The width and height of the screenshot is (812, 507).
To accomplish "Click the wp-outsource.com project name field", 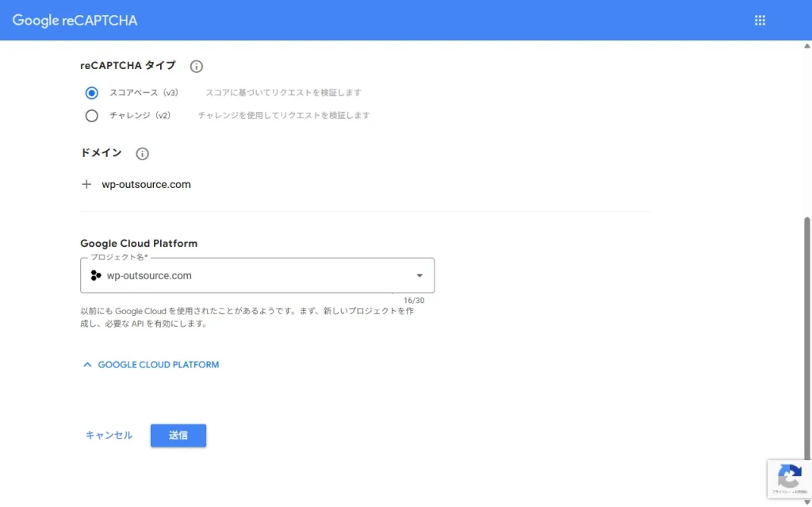I will [x=258, y=276].
